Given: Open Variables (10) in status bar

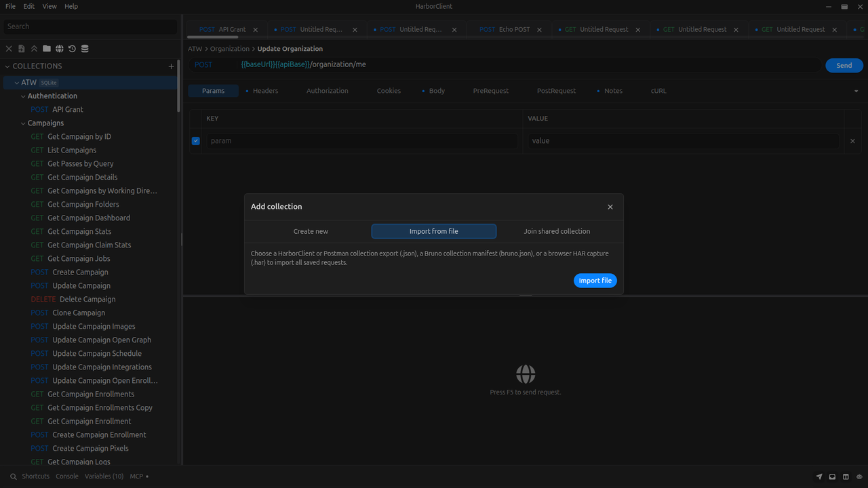Looking at the screenshot, I should [x=104, y=476].
